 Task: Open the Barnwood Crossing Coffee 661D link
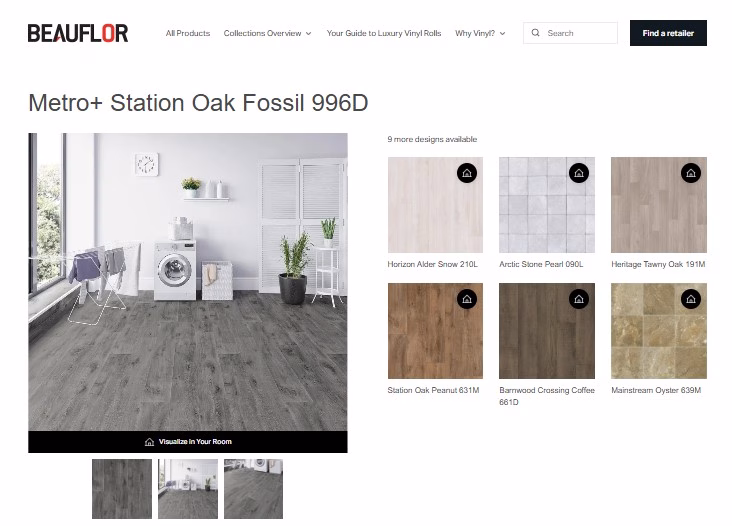click(547, 396)
